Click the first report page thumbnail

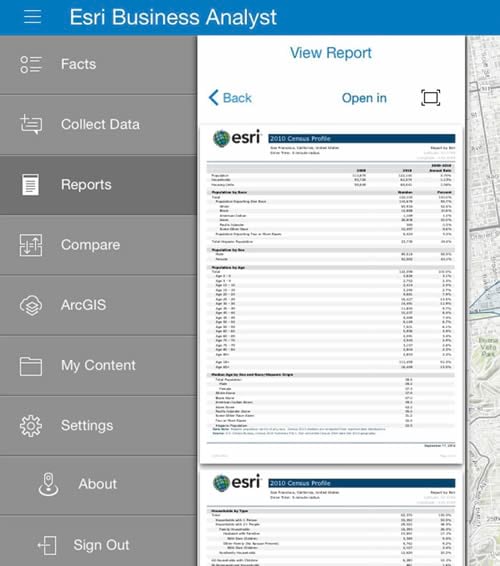pos(331,294)
